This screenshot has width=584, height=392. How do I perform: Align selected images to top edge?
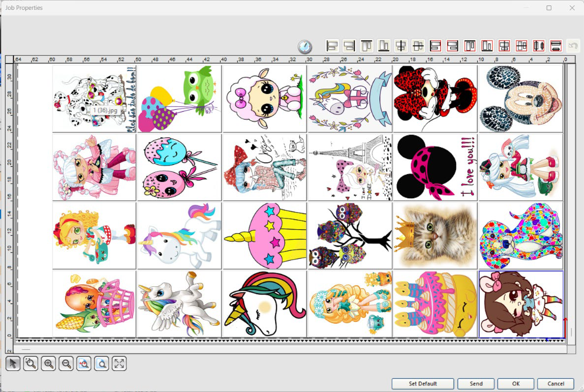coord(367,46)
